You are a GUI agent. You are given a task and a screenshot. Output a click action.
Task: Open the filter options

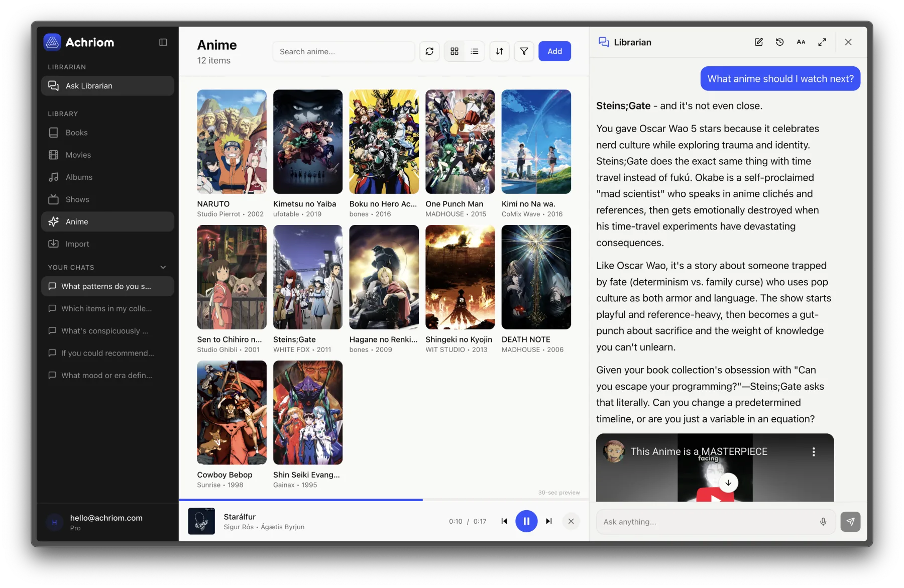(524, 51)
